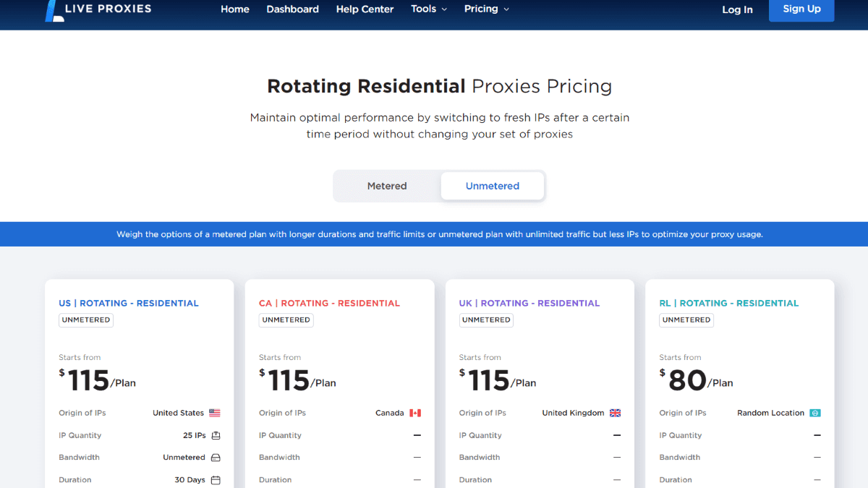Go to the Home page
Screen dimensions: 868x488
[x=235, y=9]
